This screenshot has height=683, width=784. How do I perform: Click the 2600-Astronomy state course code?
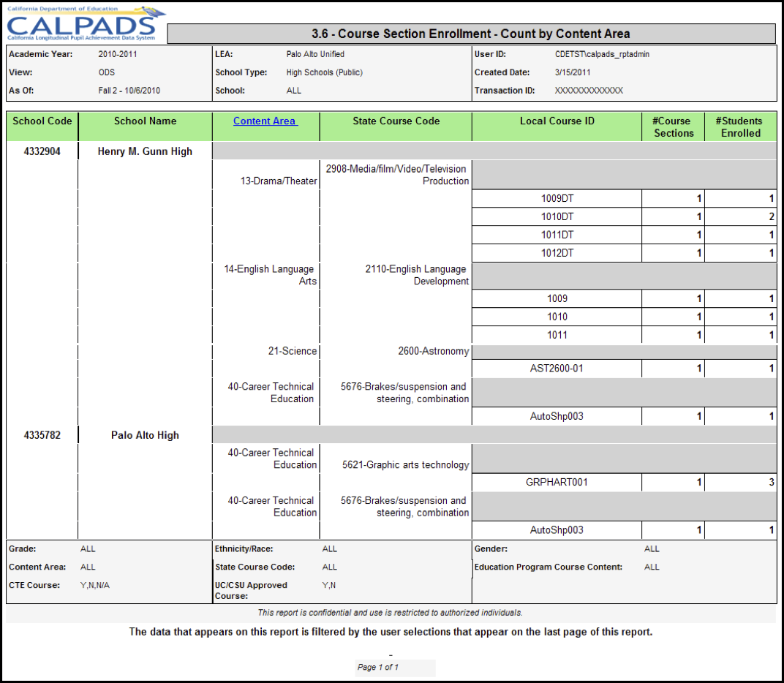pos(433,351)
